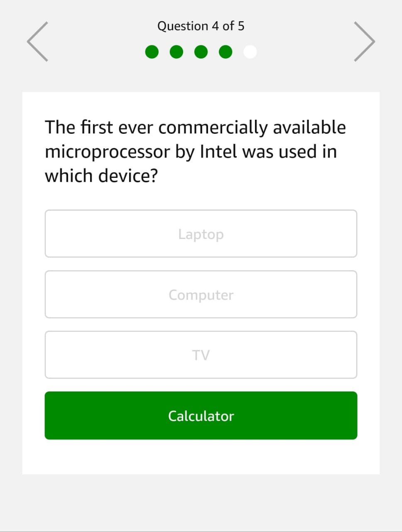Viewport: 402px width, 532px height.
Task: Click the second green progress dot
Action: point(176,52)
